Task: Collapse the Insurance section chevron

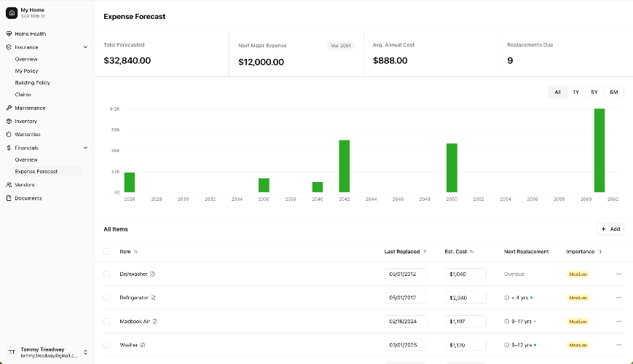Action: (x=86, y=47)
